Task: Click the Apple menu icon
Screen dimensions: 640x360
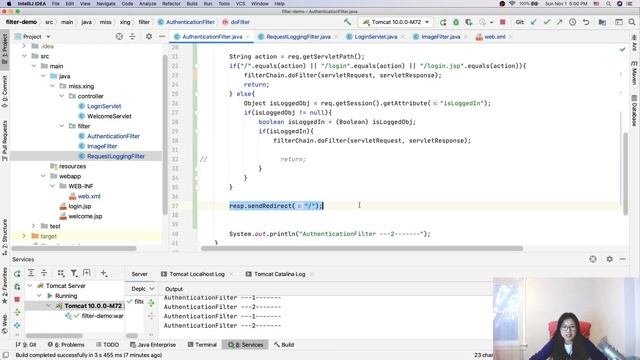Action: coord(9,4)
